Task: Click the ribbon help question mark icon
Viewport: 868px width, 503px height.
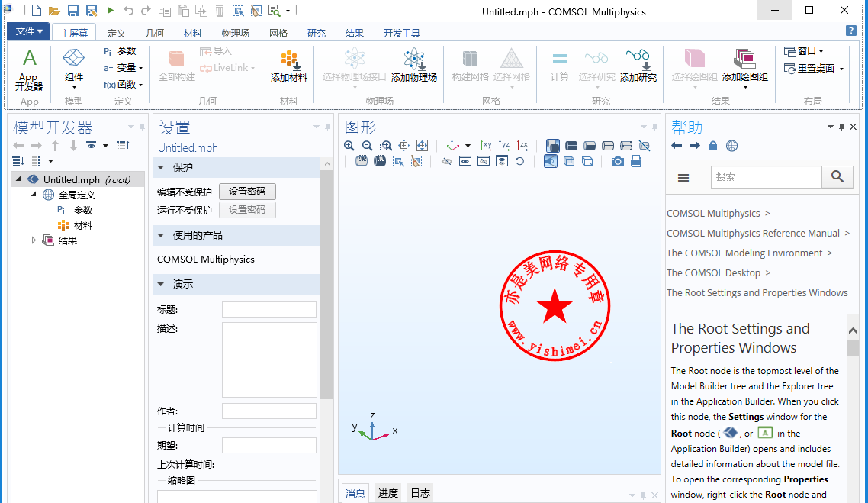Action: point(851,31)
